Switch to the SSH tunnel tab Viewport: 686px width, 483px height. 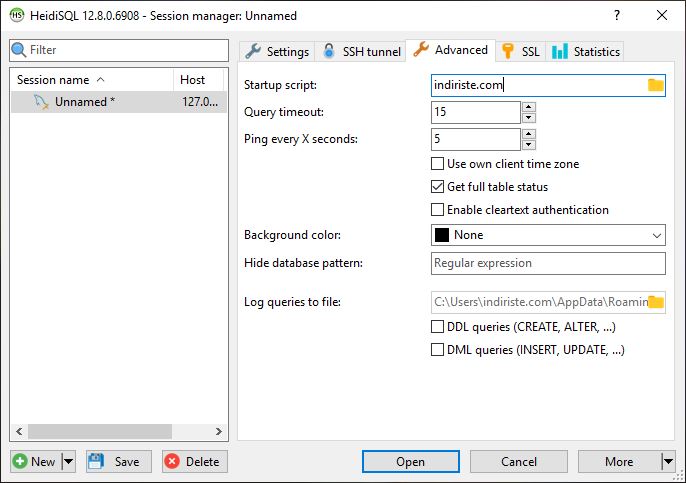click(x=361, y=52)
